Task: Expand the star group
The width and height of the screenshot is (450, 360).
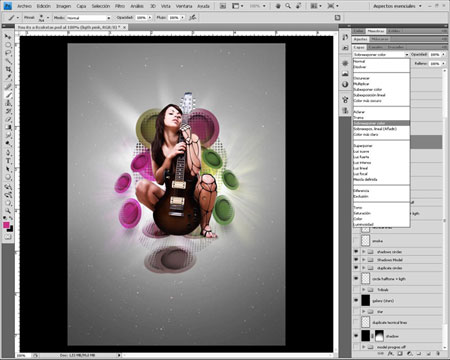Action: coord(364,311)
